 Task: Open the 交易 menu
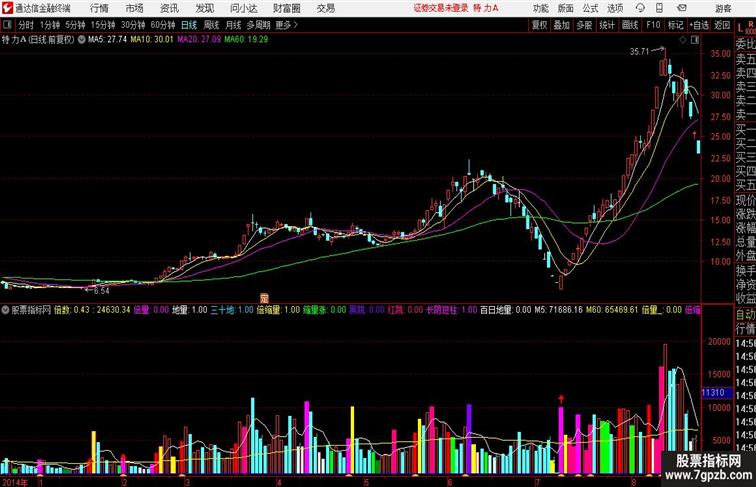pyautogui.click(x=326, y=8)
